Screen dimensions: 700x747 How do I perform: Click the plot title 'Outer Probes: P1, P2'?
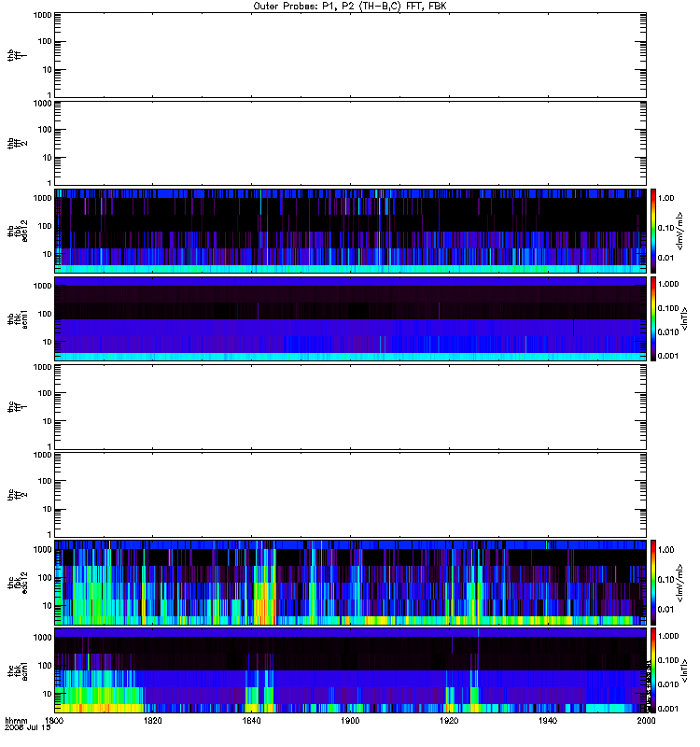pyautogui.click(x=305, y=7)
